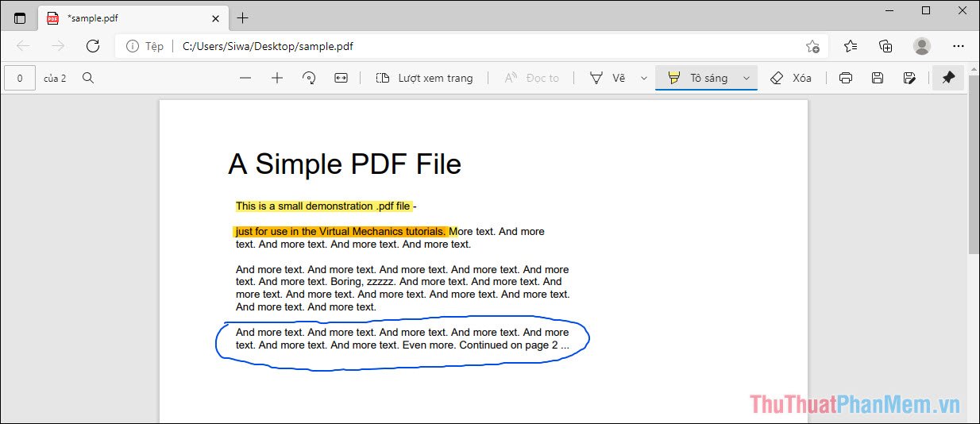Viewport: 980px width, 424px height.
Task: Add this page to favorites
Action: [x=812, y=46]
